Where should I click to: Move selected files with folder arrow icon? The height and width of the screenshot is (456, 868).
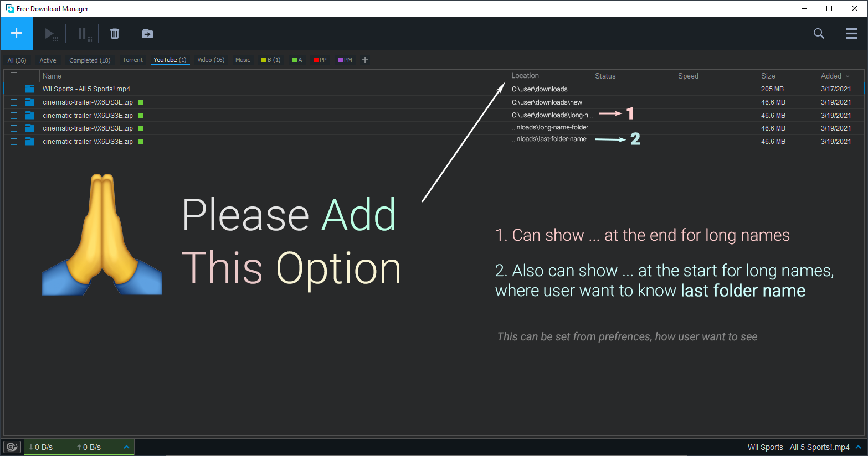click(147, 34)
